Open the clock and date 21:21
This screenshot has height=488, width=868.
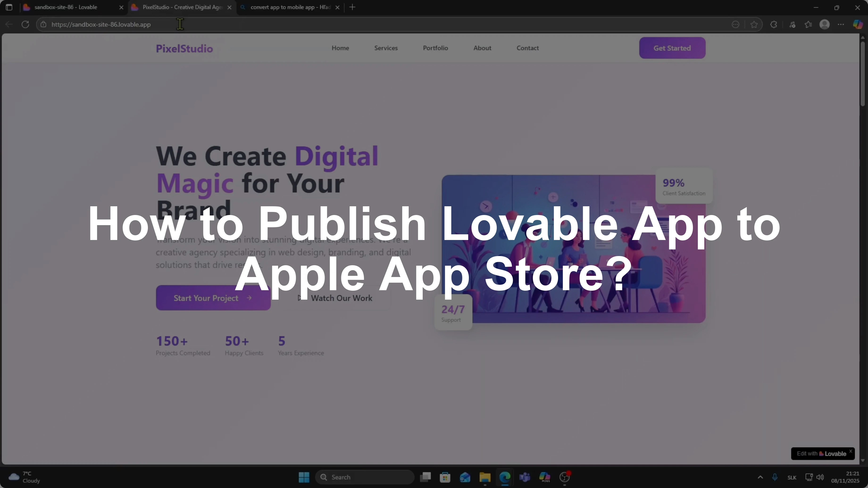[x=845, y=477]
